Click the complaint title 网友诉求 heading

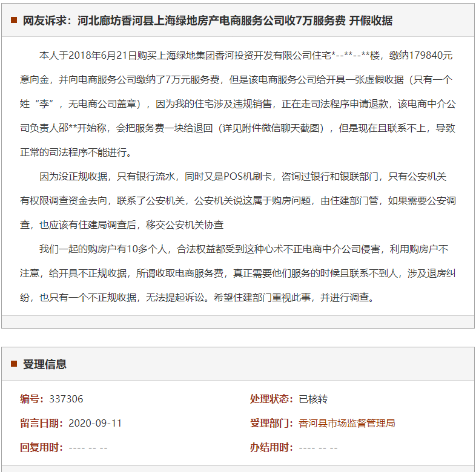[208, 21]
